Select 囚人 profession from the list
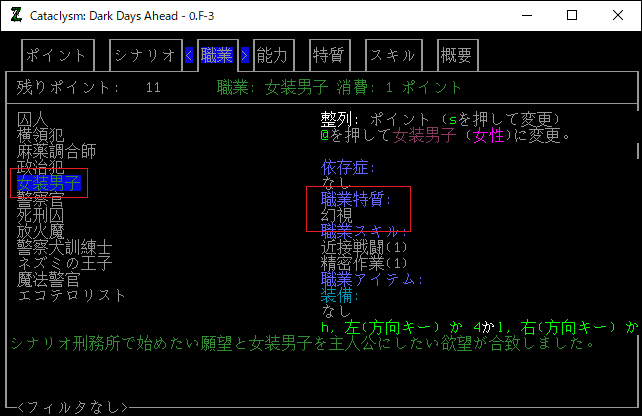The image size is (642, 416). tap(32, 120)
